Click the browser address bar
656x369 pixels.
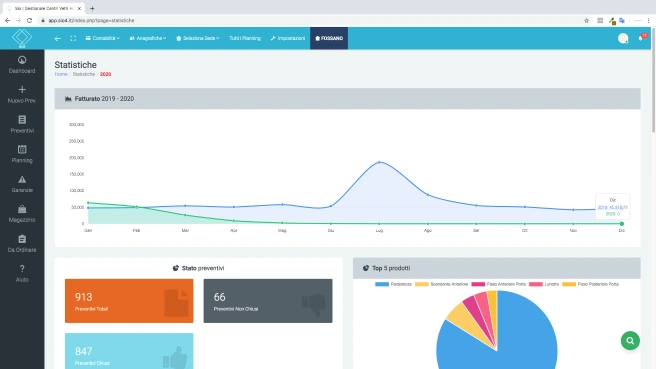310,20
